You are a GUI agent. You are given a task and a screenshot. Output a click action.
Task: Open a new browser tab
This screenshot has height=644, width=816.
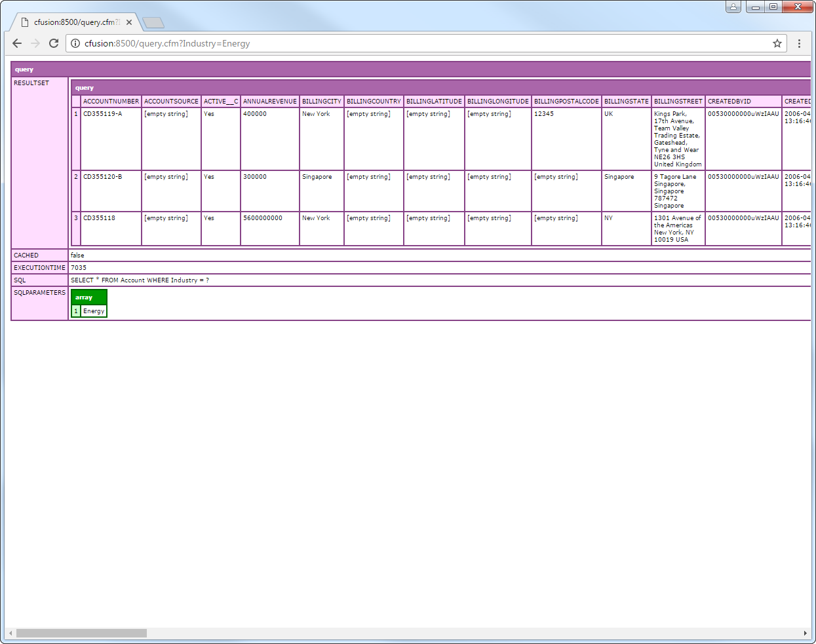[x=153, y=23]
